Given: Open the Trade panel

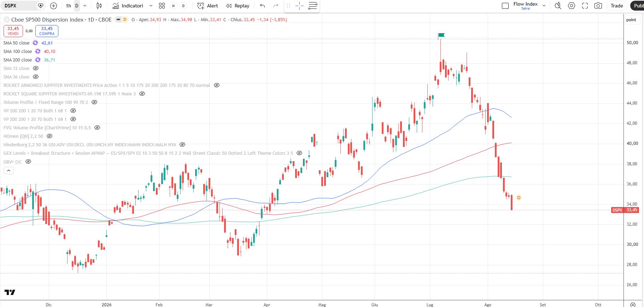Looking at the screenshot, I should pyautogui.click(x=617, y=6).
